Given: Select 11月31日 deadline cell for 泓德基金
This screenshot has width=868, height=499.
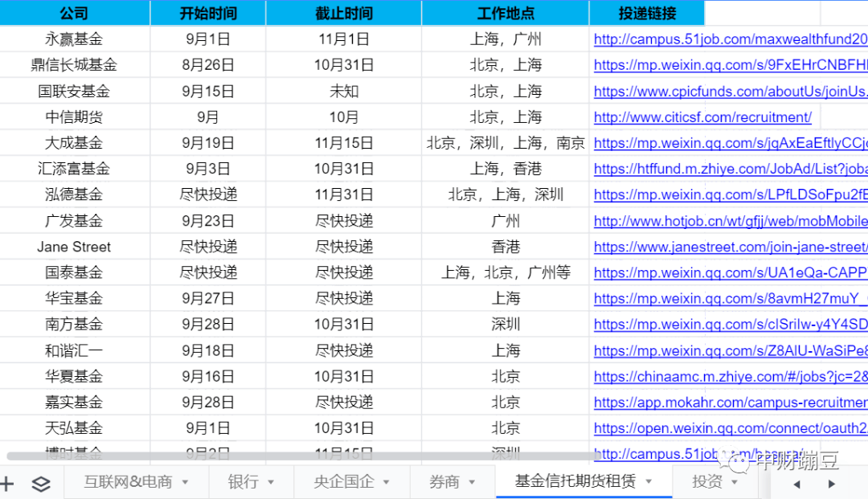Looking at the screenshot, I should pyautogui.click(x=344, y=194).
